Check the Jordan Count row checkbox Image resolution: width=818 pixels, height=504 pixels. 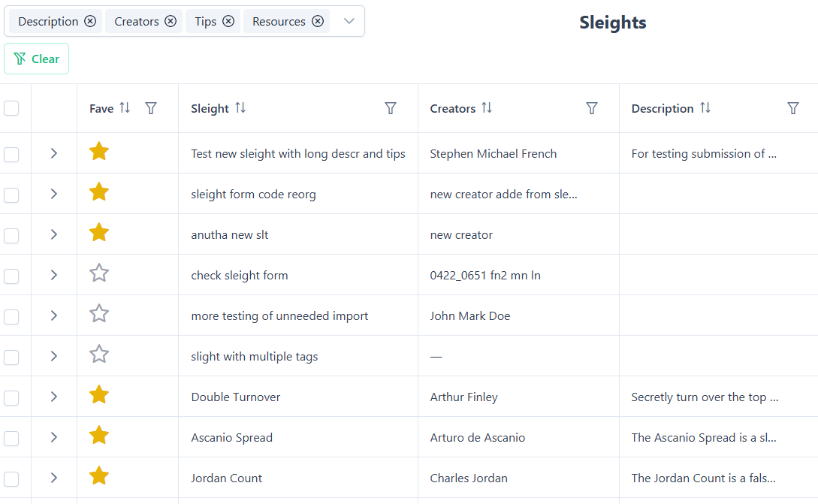(11, 478)
